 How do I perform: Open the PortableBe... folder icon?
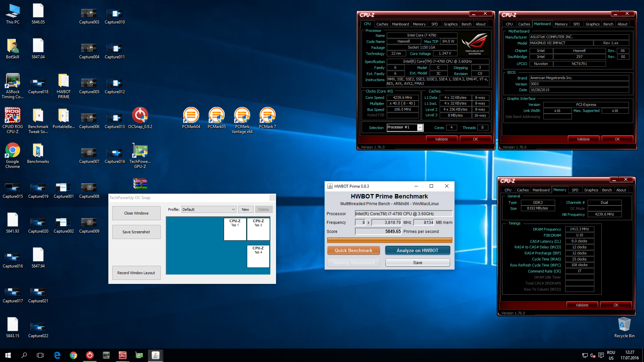click(x=64, y=119)
